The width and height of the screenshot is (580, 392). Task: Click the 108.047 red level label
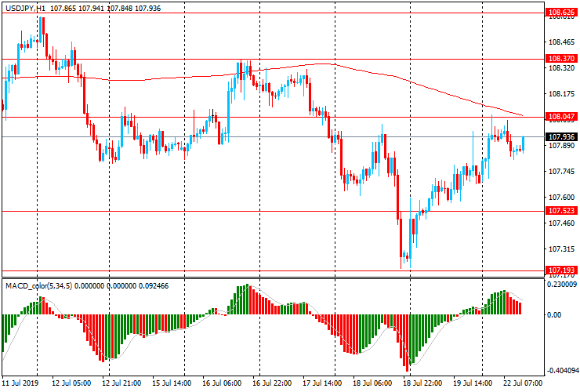click(x=561, y=117)
